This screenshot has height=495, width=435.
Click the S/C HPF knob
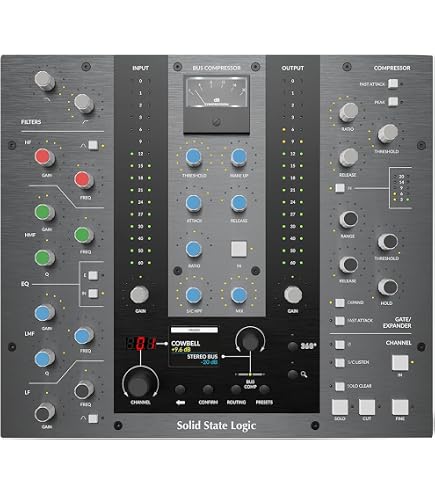[194, 295]
